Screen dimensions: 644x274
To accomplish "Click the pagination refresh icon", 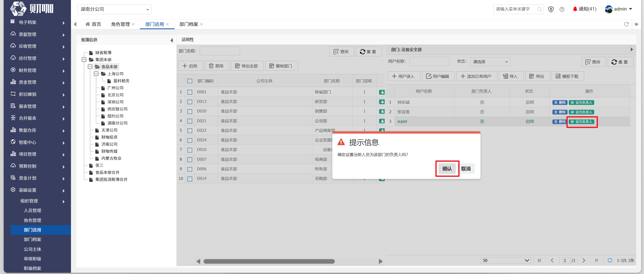I will [610, 260].
